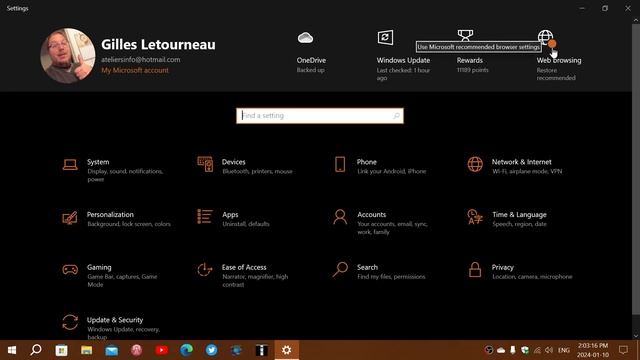Click the Gilles Letourneau name heading
640x360 pixels.
158,44
